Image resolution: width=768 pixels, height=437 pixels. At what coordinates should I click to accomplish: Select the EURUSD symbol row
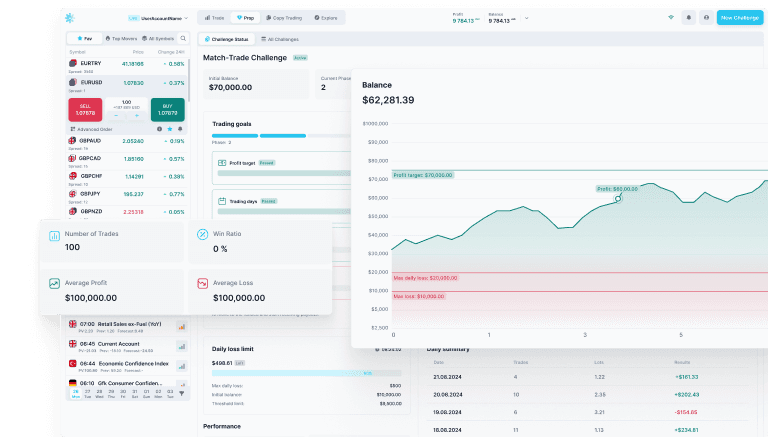(x=126, y=85)
